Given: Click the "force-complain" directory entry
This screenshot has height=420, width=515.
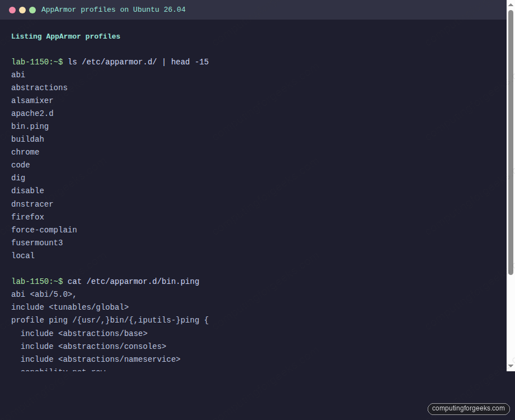Looking at the screenshot, I should tap(44, 230).
